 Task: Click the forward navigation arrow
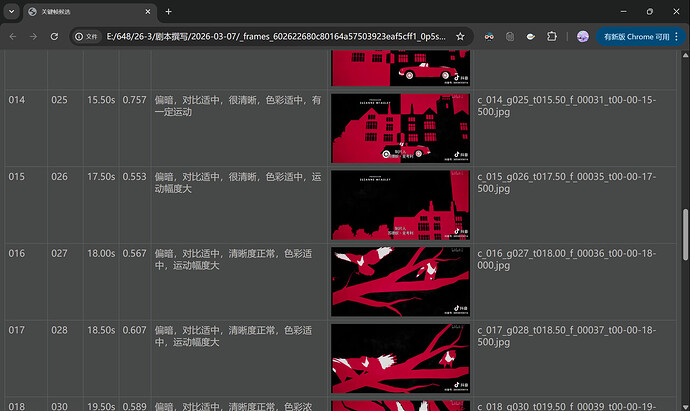(35, 36)
